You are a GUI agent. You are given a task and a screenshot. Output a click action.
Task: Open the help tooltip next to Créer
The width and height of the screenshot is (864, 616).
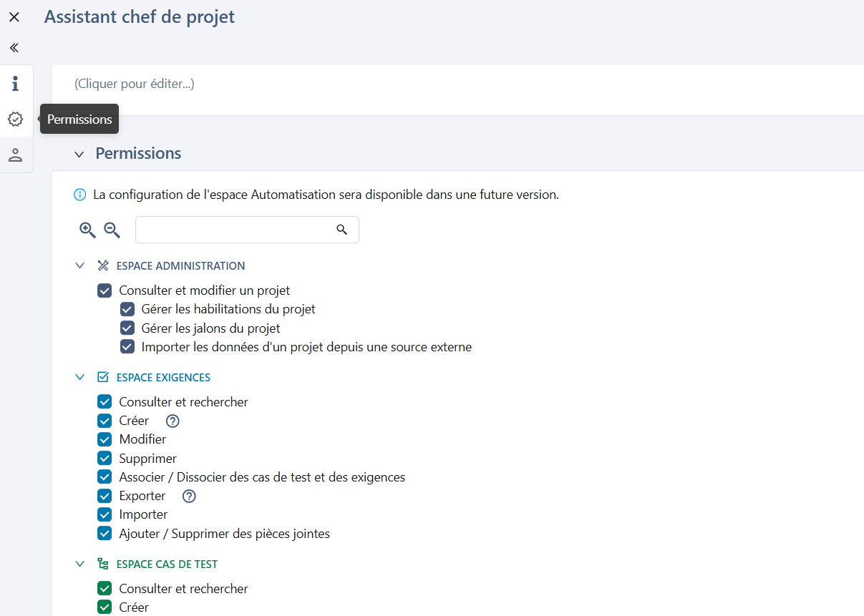click(172, 421)
